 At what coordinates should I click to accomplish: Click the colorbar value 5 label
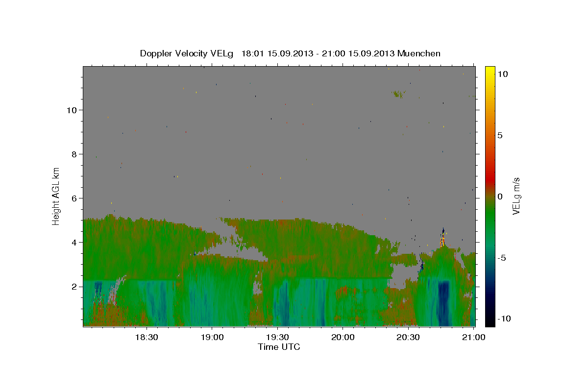[x=500, y=135]
